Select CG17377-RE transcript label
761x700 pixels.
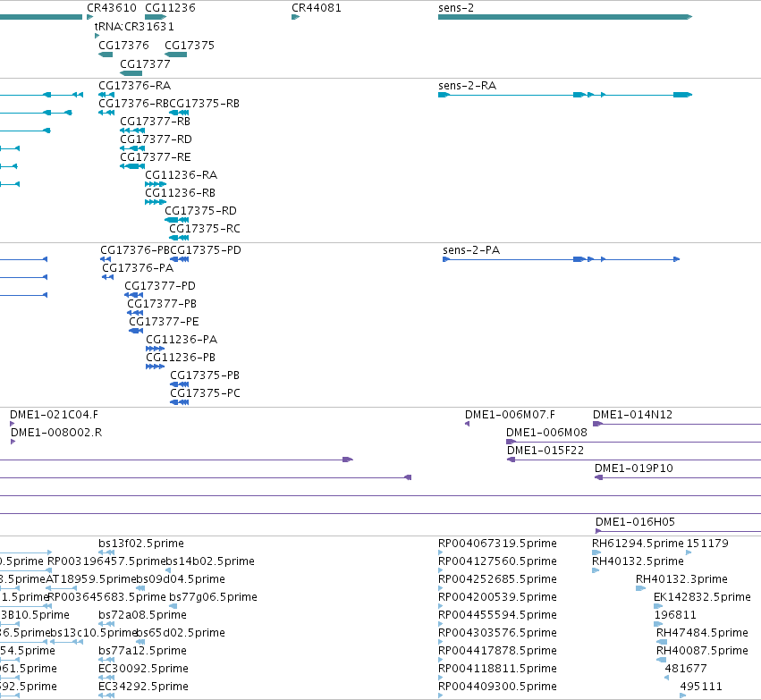click(x=156, y=157)
